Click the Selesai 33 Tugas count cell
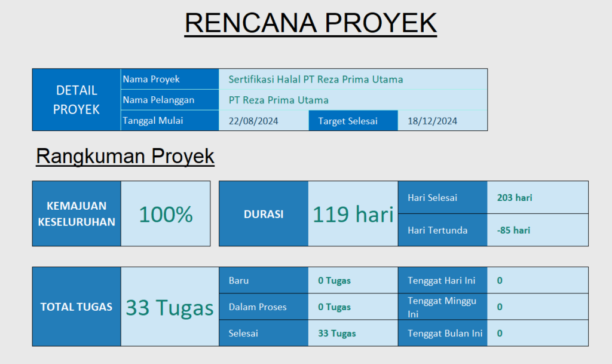This screenshot has height=364, width=612. click(x=337, y=334)
